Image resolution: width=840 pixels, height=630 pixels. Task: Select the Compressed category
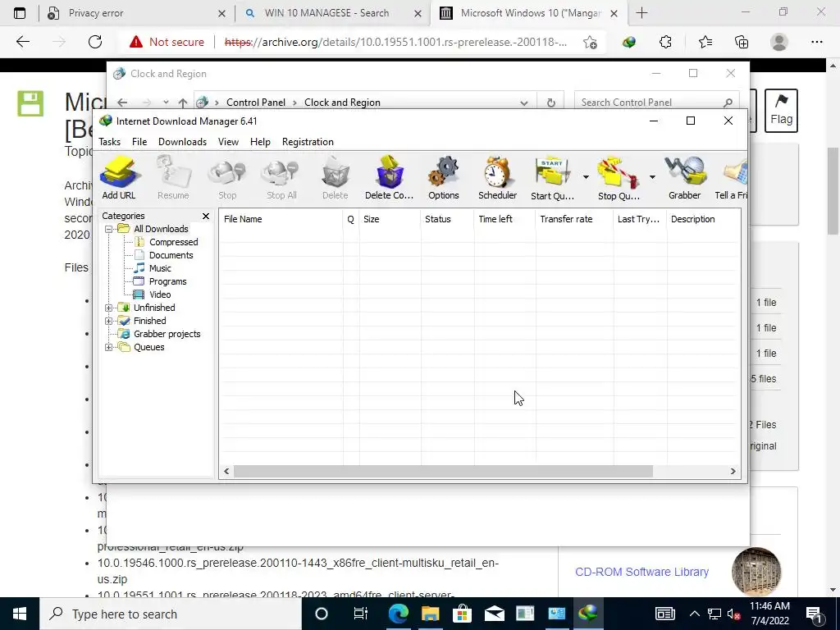click(x=173, y=242)
